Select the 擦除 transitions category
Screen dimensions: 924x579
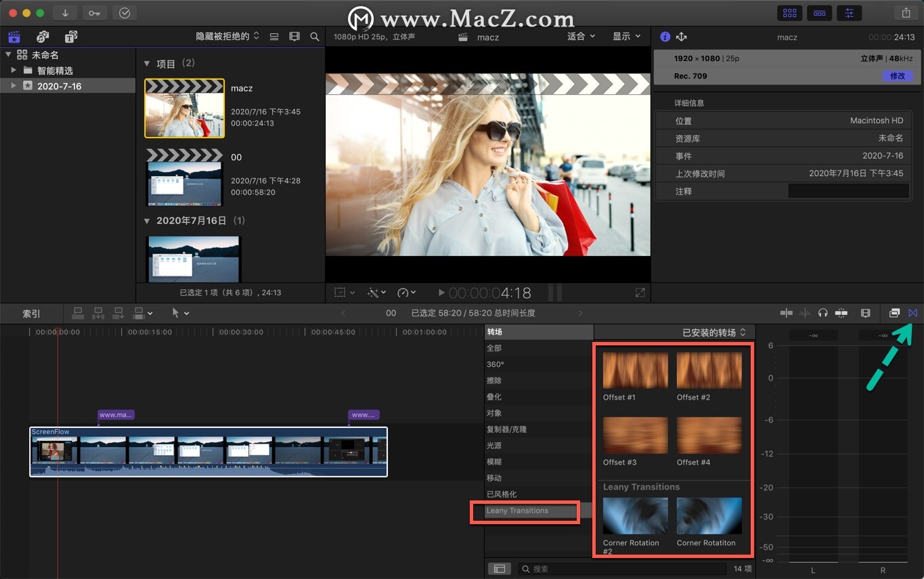coord(539,381)
